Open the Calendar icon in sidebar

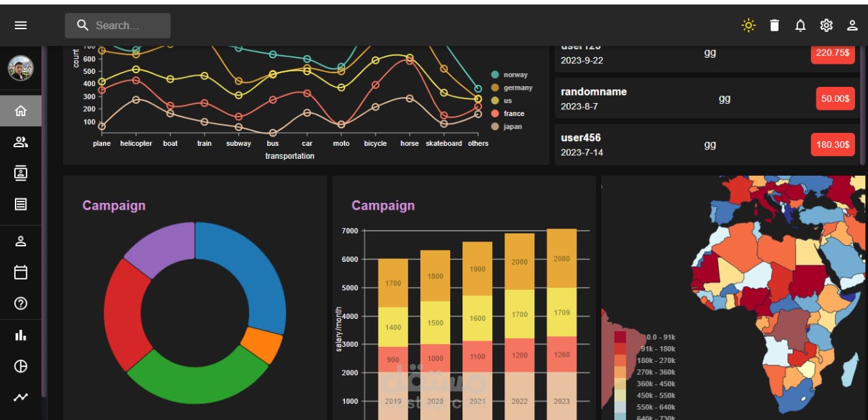(20, 272)
